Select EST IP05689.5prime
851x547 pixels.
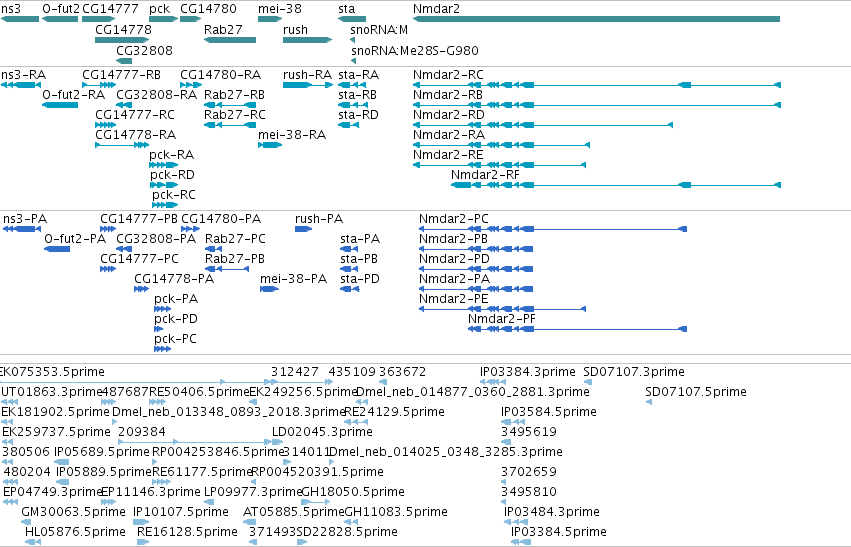101,451
